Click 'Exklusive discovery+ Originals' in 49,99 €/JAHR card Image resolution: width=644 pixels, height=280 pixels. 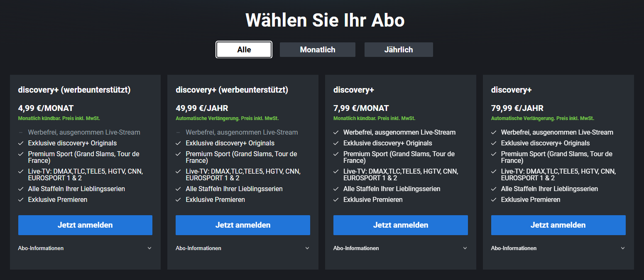pos(230,143)
